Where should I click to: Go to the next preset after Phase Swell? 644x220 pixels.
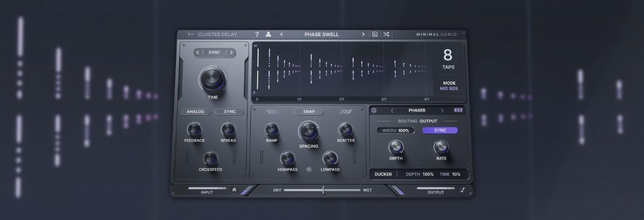tap(363, 34)
